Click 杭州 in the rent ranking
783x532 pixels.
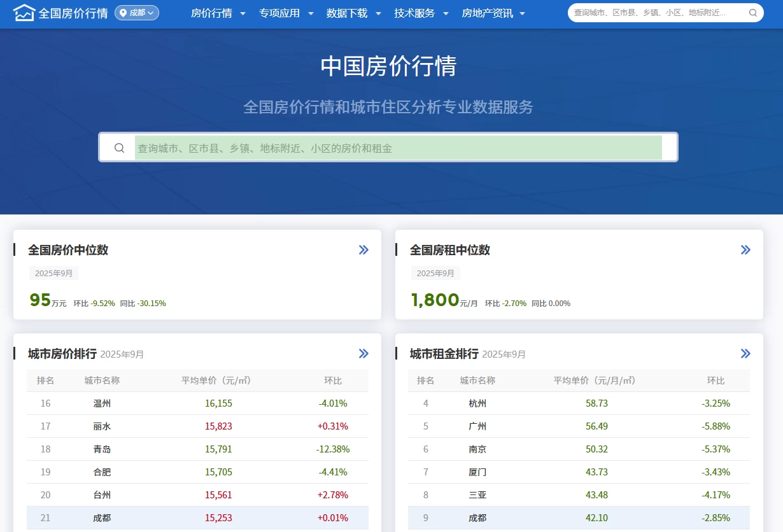477,403
